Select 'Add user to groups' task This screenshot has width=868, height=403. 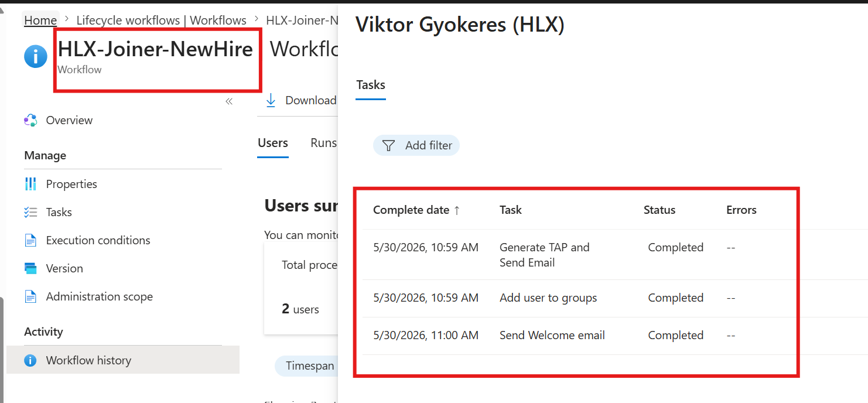[x=548, y=298]
